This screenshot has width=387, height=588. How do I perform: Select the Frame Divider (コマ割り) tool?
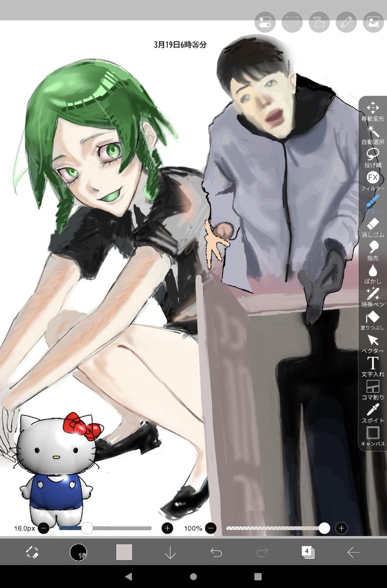tap(373, 390)
